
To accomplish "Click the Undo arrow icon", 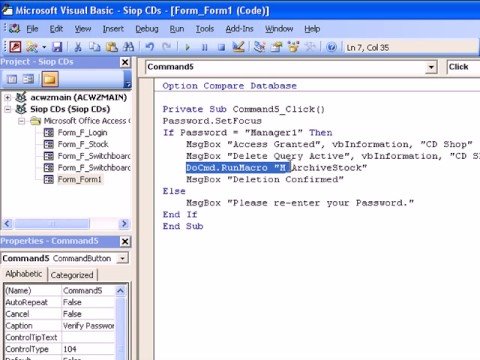I will 150,47.
